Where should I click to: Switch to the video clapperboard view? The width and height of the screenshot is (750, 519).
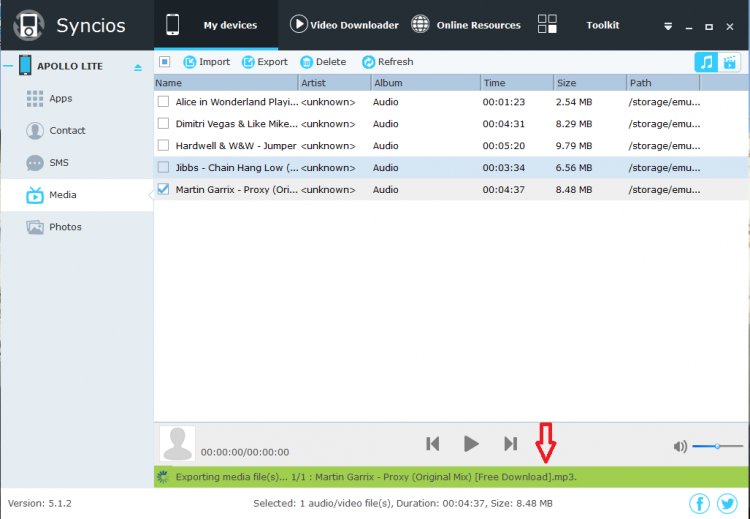pyautogui.click(x=731, y=62)
